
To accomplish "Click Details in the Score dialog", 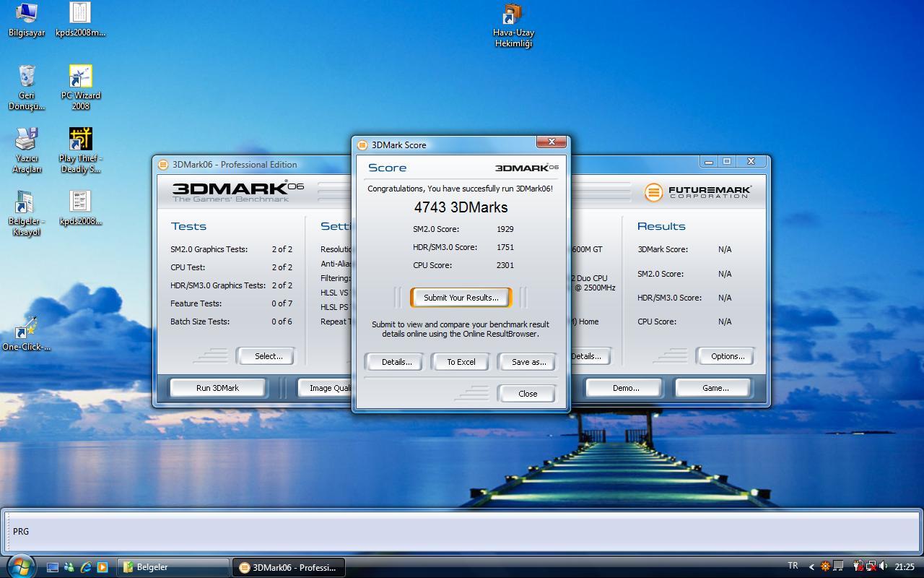I will (x=396, y=362).
